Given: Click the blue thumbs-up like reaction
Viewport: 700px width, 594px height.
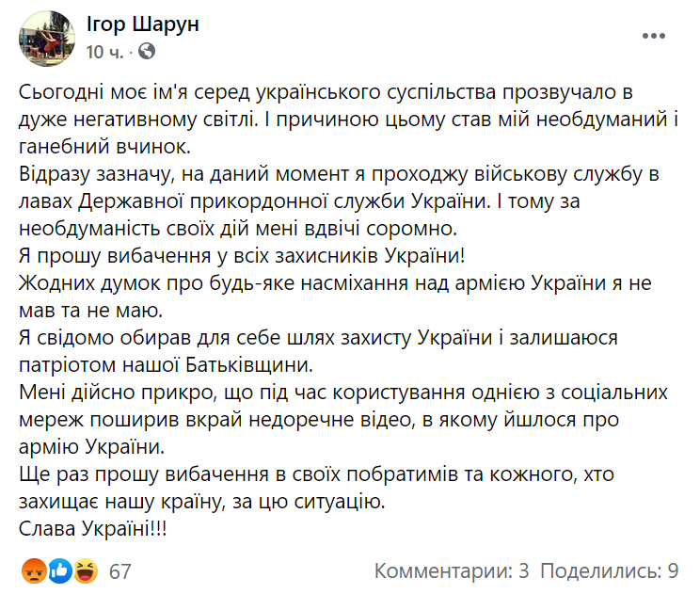Looking at the screenshot, I should click(x=59, y=570).
